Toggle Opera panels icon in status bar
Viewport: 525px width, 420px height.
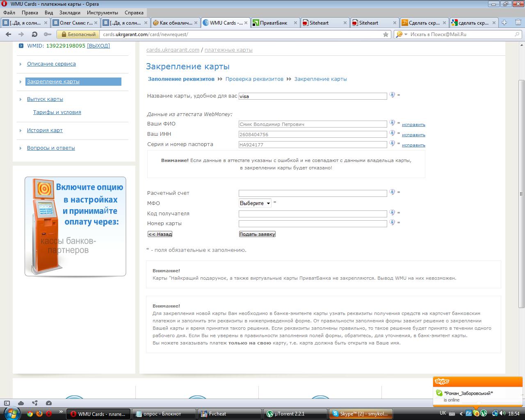6,403
